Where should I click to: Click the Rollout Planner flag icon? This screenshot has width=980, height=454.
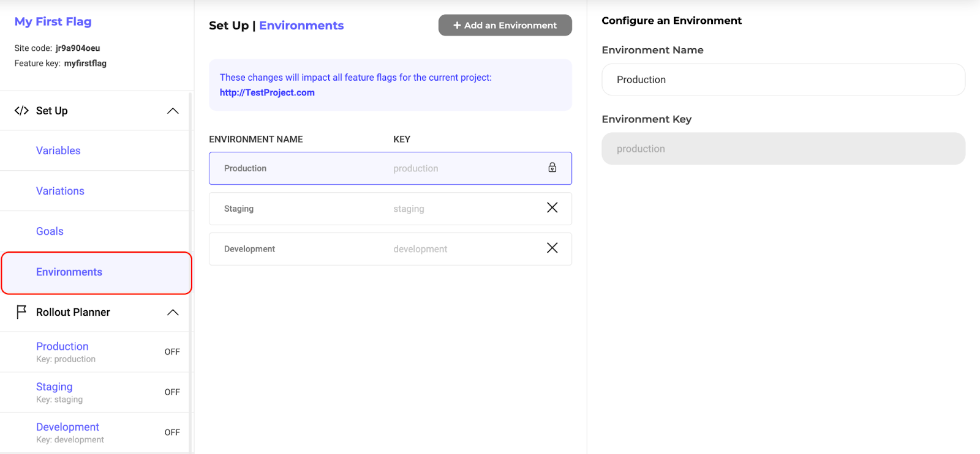21,312
